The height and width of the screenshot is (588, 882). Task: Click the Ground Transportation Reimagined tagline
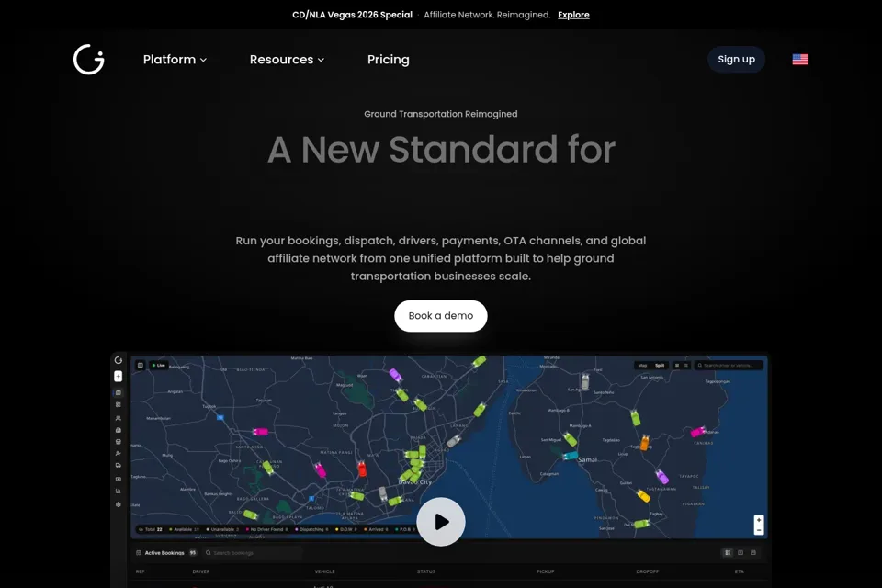click(x=440, y=114)
